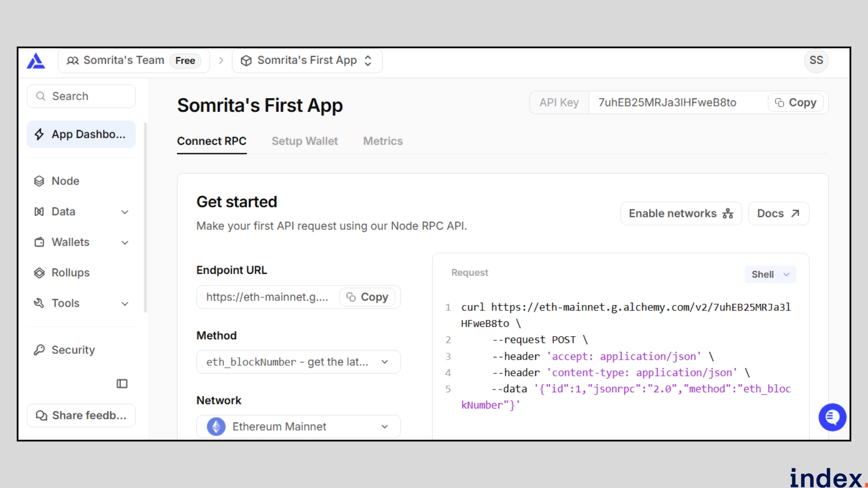Screen dimensions: 868x488
Task: Change the Shell language dropdown
Action: (770, 274)
